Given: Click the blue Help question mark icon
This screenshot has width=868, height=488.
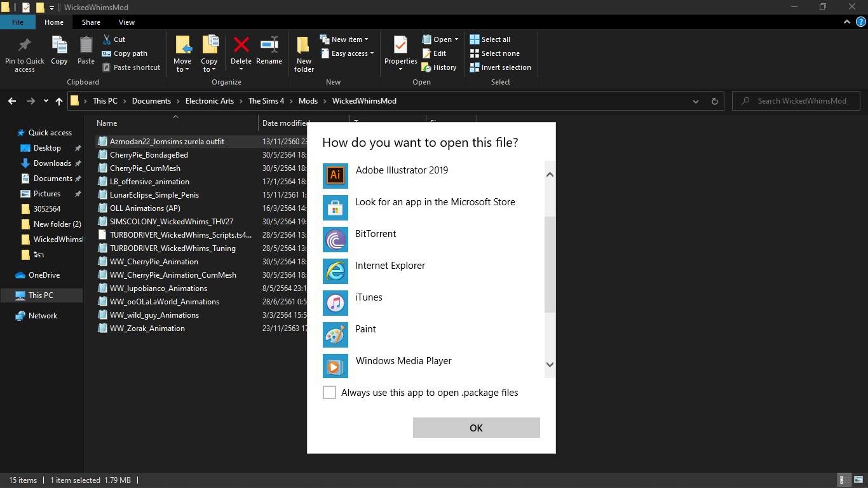Looking at the screenshot, I should pyautogui.click(x=860, y=22).
